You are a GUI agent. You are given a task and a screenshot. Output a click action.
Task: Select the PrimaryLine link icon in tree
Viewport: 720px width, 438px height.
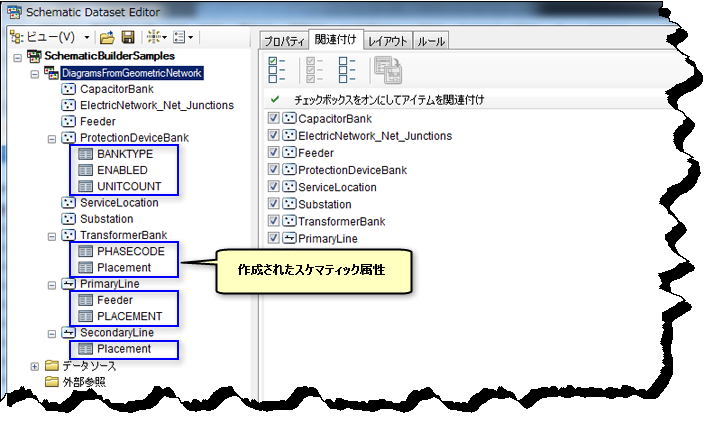coord(68,284)
